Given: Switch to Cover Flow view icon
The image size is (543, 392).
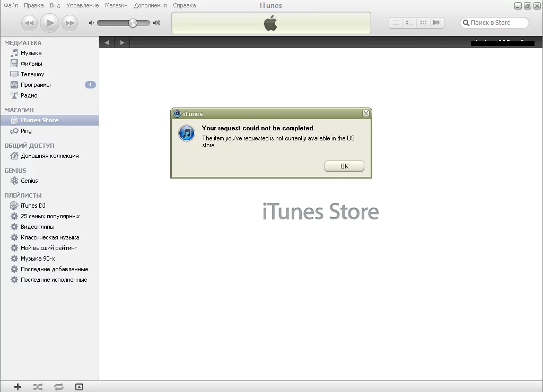Looking at the screenshot, I should (437, 22).
